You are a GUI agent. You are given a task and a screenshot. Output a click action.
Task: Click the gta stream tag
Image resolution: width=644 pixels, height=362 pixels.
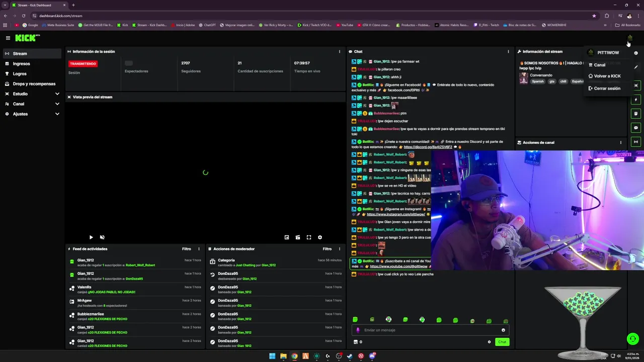[552, 81]
